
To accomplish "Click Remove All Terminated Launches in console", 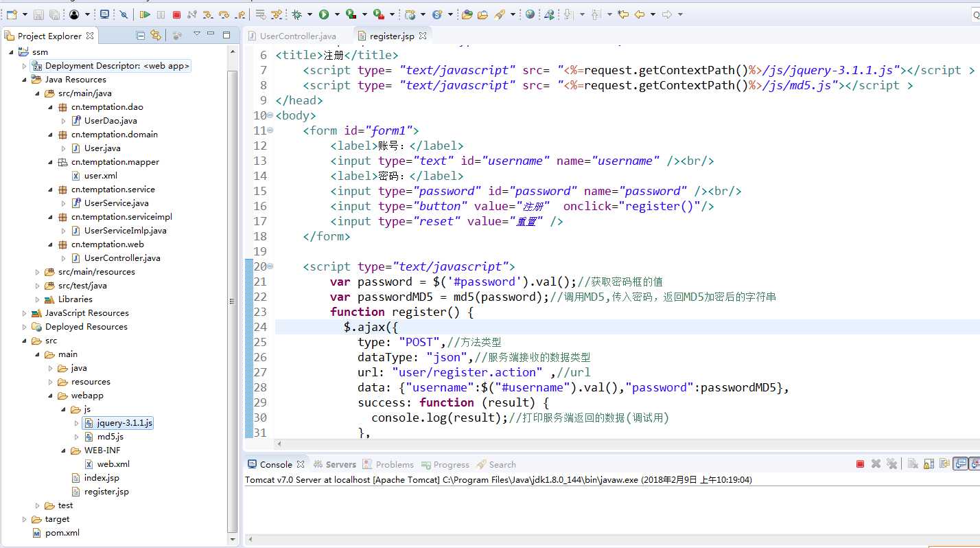I will (891, 464).
